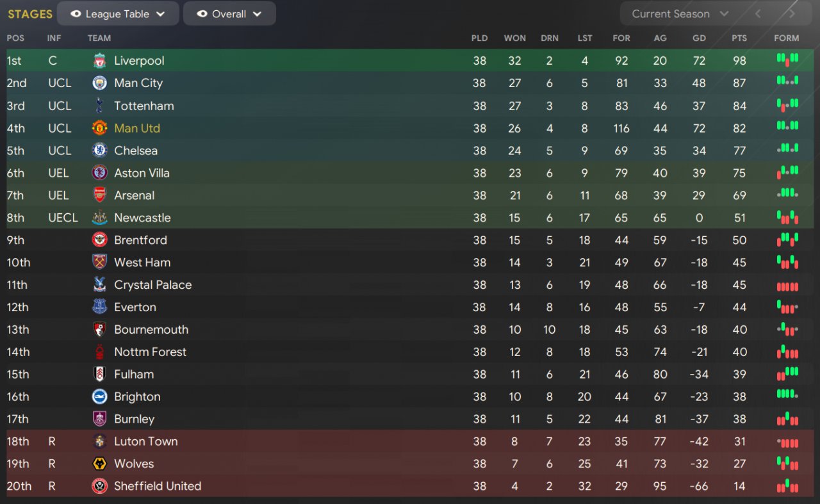Sort table by GD column header

tap(699, 38)
